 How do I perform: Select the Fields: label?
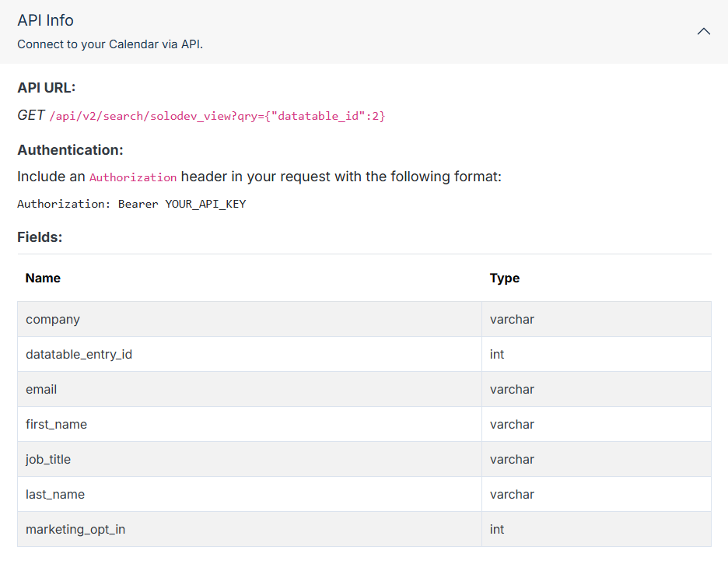(40, 237)
